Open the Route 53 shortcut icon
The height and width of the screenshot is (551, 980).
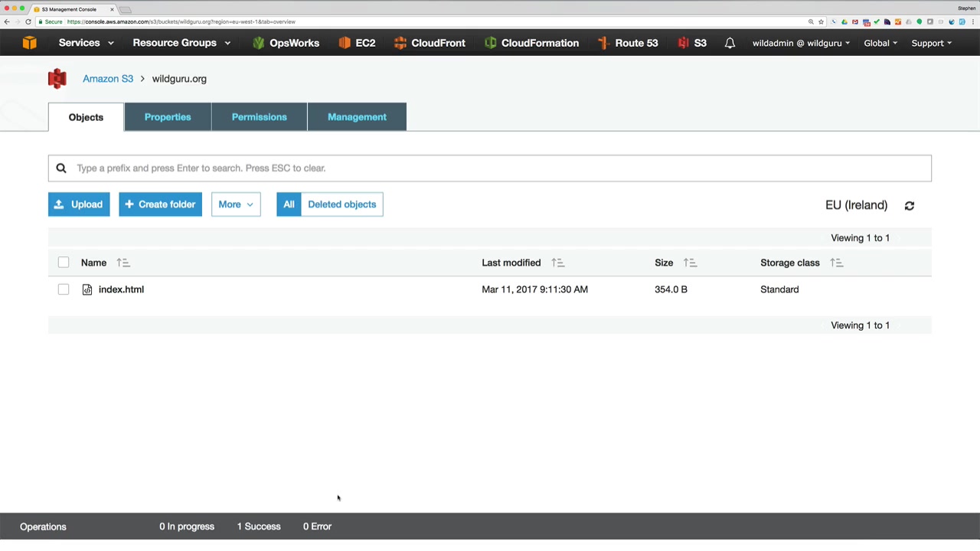point(603,43)
